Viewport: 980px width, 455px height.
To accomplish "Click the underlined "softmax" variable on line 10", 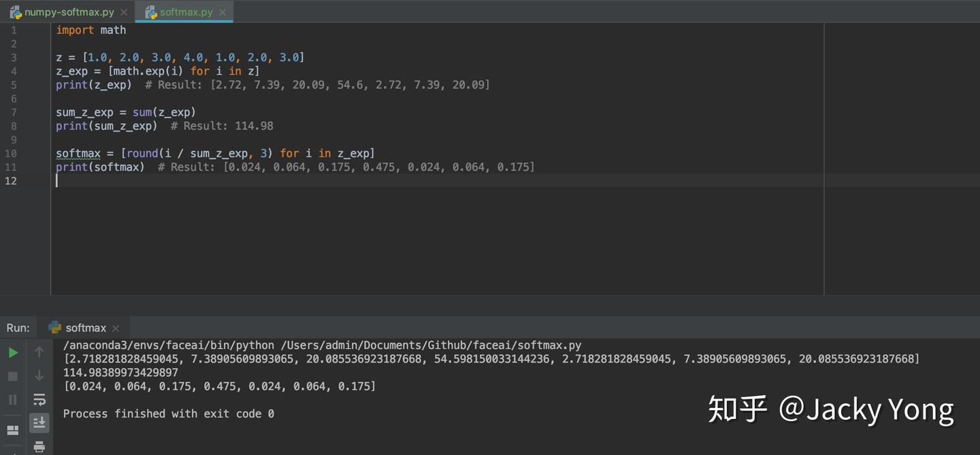I will coord(78,153).
